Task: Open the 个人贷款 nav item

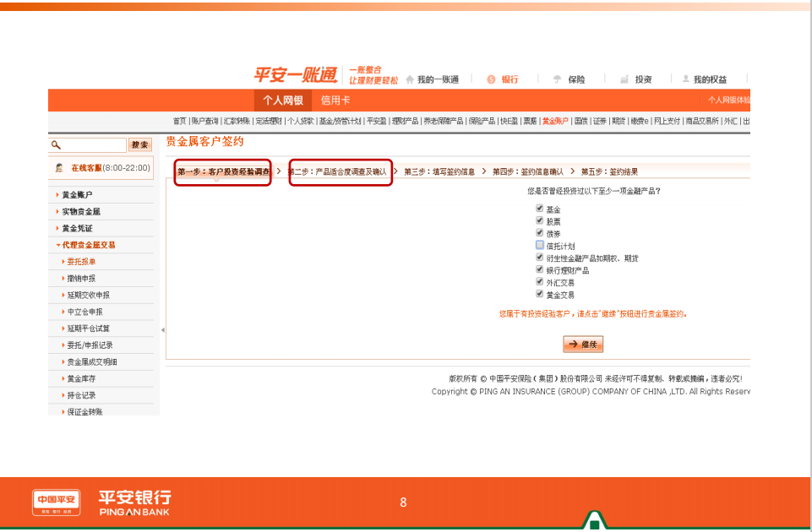Action: pos(301,121)
